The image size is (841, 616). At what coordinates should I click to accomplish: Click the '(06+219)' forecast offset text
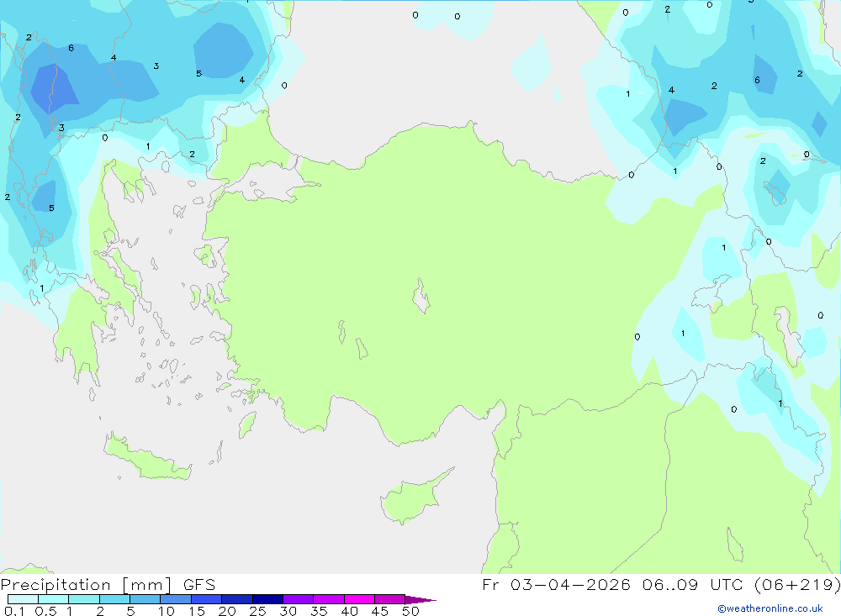[x=797, y=585]
